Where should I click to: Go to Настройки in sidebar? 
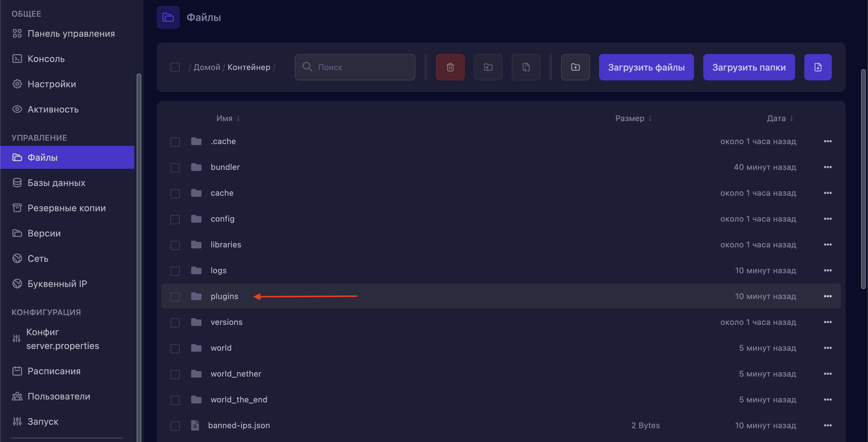click(52, 84)
